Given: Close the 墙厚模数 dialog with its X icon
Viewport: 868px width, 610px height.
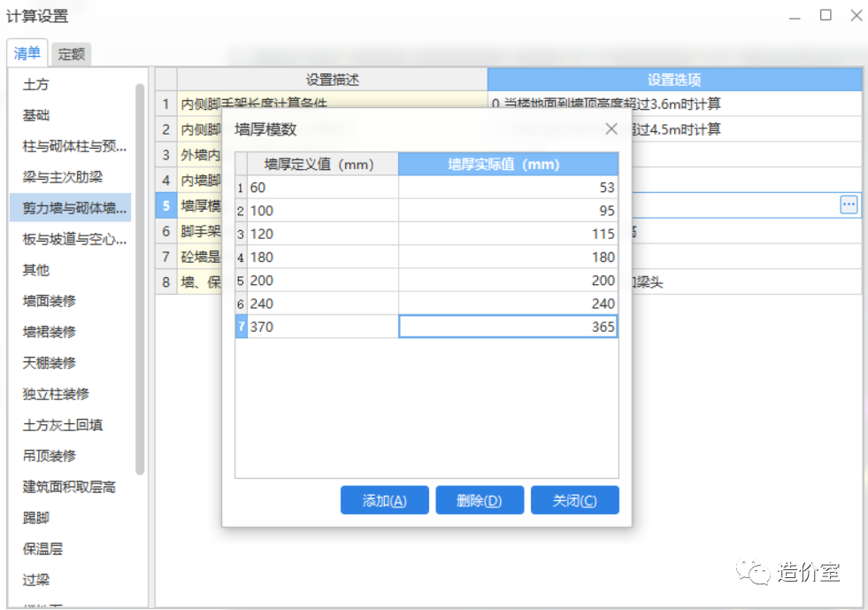Looking at the screenshot, I should pyautogui.click(x=611, y=128).
